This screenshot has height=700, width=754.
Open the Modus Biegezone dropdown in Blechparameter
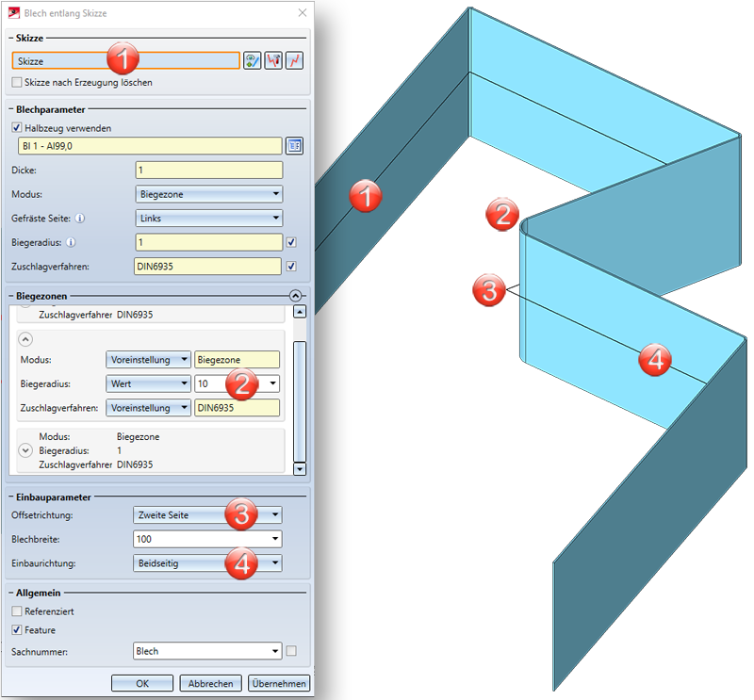(x=209, y=194)
